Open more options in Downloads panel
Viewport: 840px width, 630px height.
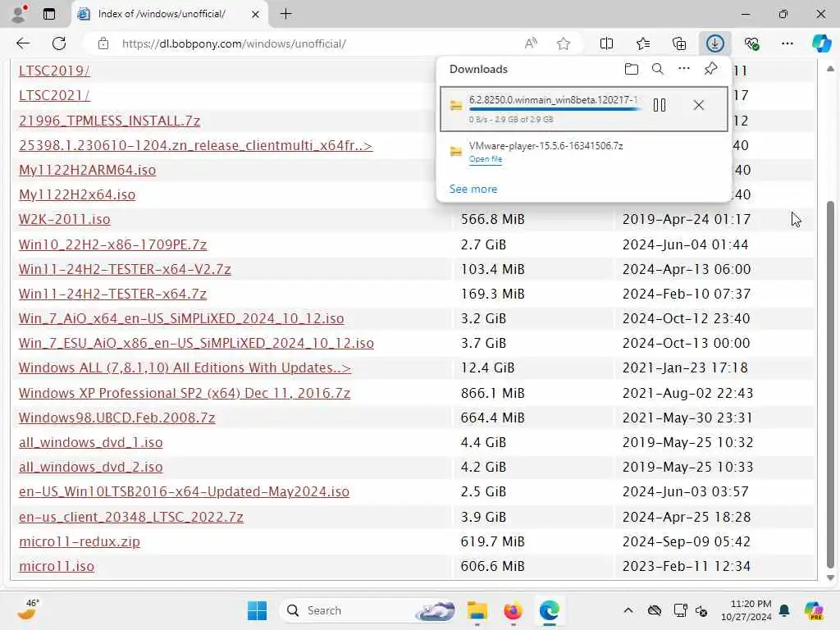pos(683,69)
